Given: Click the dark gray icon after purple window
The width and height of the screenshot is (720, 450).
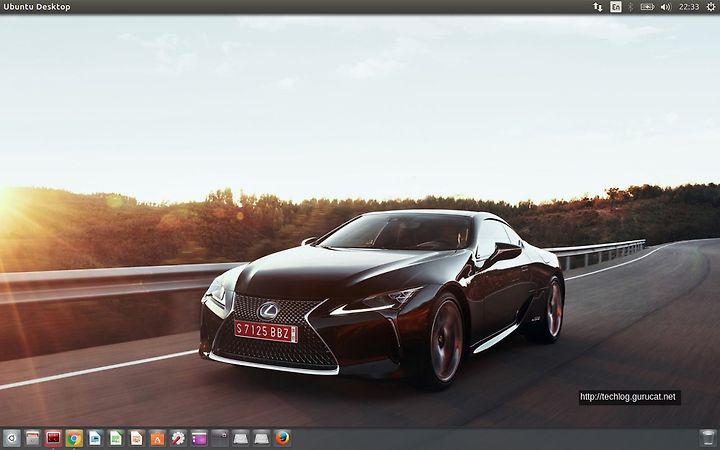Looking at the screenshot, I should [220, 438].
